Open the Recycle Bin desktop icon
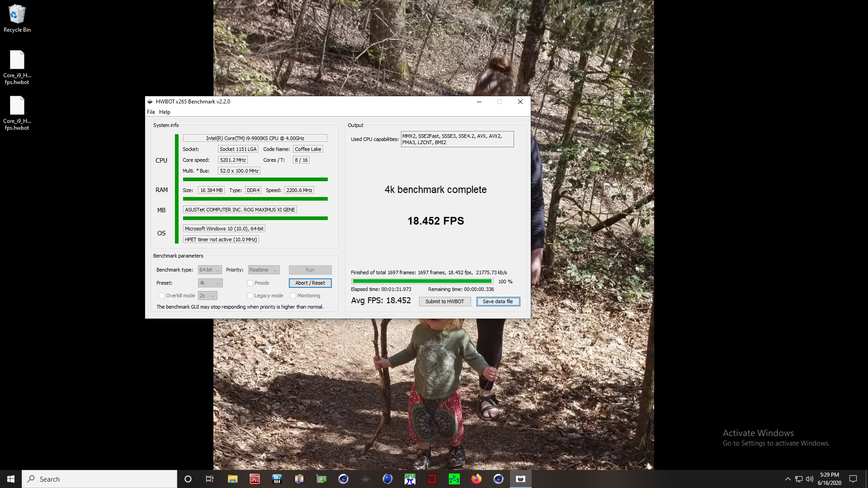The image size is (868, 488). (x=17, y=19)
